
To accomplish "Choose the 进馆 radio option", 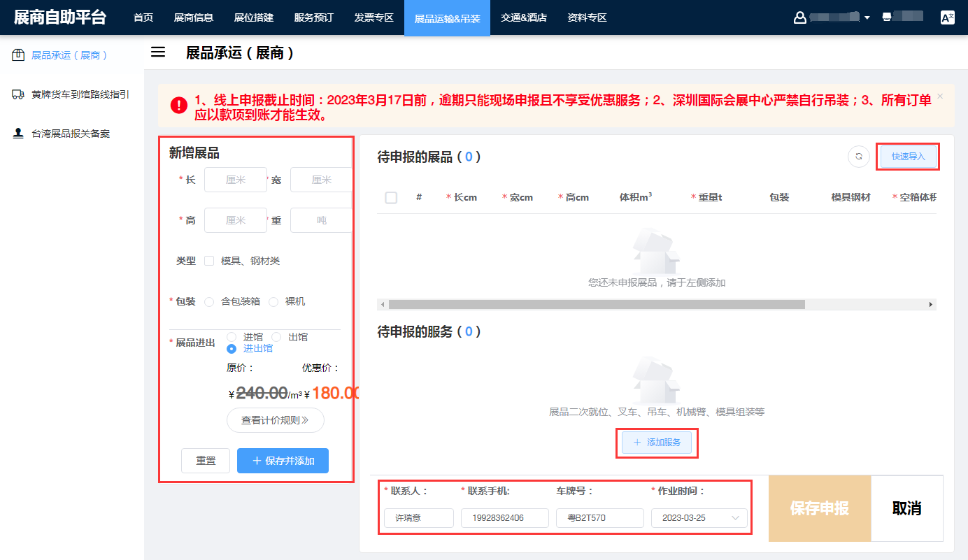I will click(x=232, y=337).
